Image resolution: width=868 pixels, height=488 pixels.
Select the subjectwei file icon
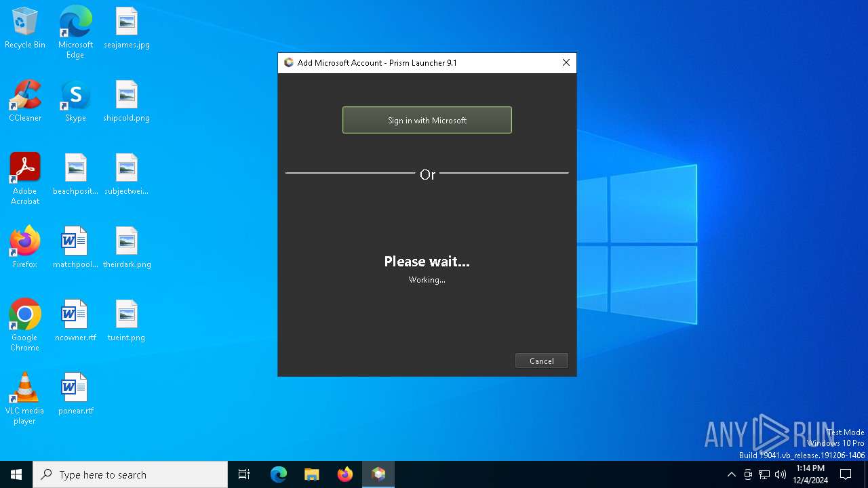click(127, 174)
